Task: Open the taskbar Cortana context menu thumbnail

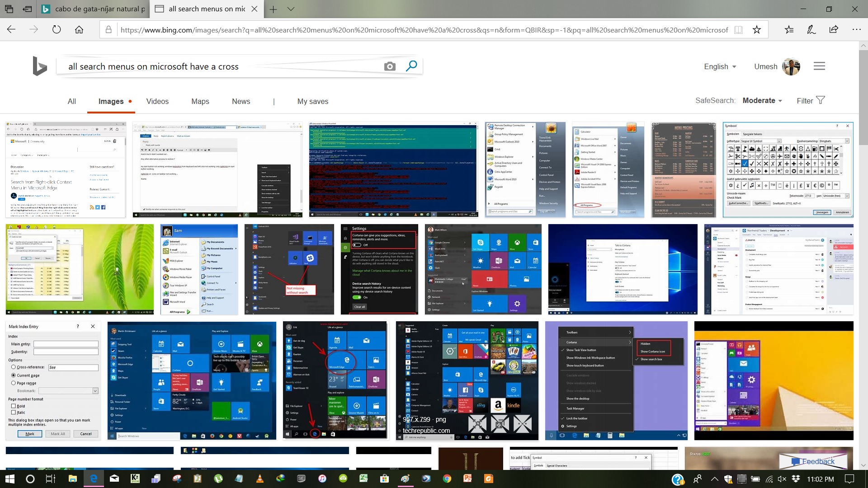Action: click(x=616, y=380)
